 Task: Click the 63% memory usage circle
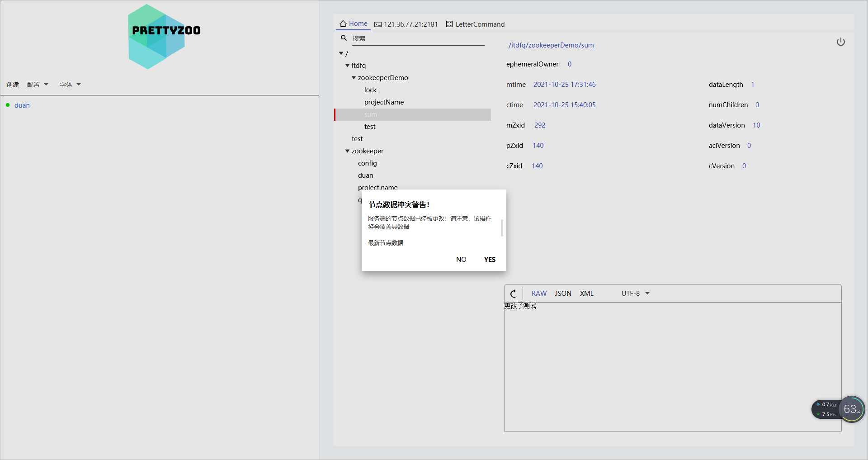click(852, 409)
